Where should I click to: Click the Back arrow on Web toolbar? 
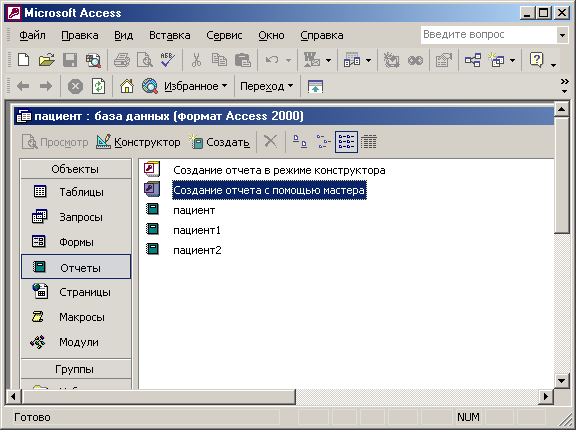23,86
